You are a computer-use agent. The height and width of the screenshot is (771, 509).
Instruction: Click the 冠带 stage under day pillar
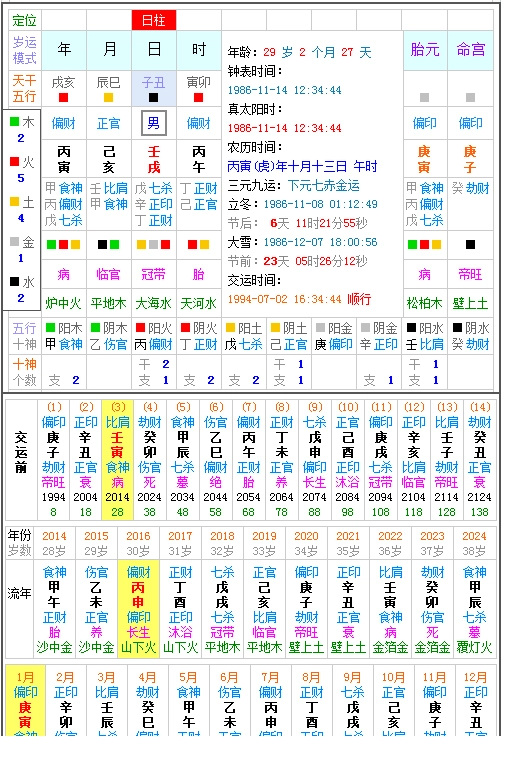pos(153,274)
